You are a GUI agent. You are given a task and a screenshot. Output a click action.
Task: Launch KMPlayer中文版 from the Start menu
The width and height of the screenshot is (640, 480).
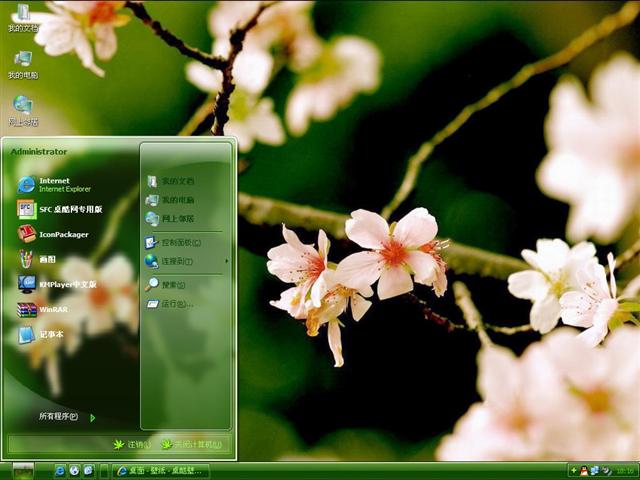tap(57, 284)
